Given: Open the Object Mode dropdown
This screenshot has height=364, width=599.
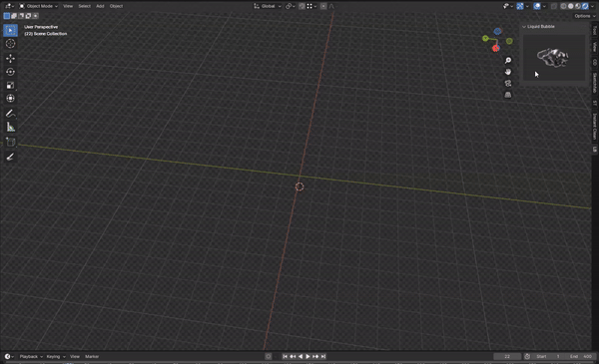Looking at the screenshot, I should (38, 6).
